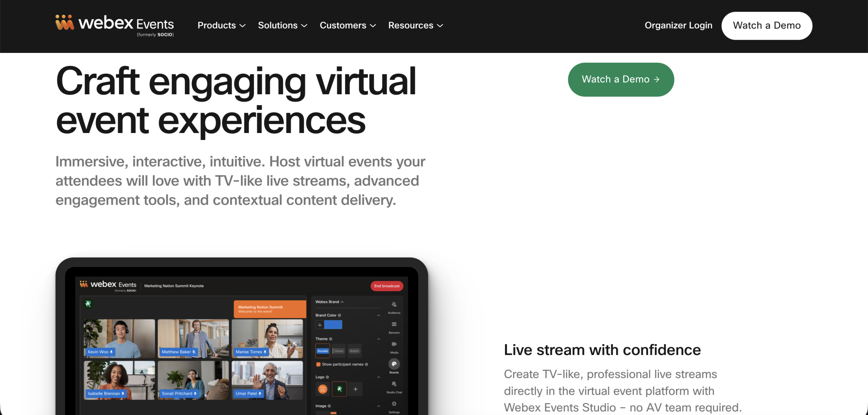The height and width of the screenshot is (415, 868).
Task: Select Sonali Pritchard's video tile
Action: (193, 380)
